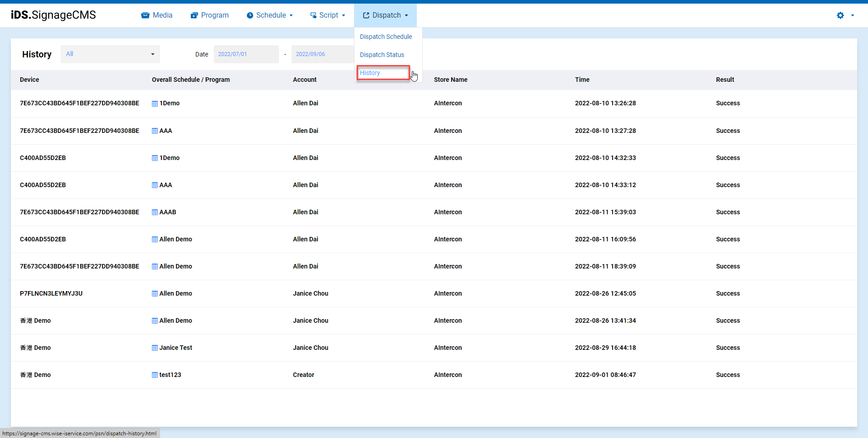Select Dispatch Status menu item
The width and height of the screenshot is (868, 438).
[382, 55]
